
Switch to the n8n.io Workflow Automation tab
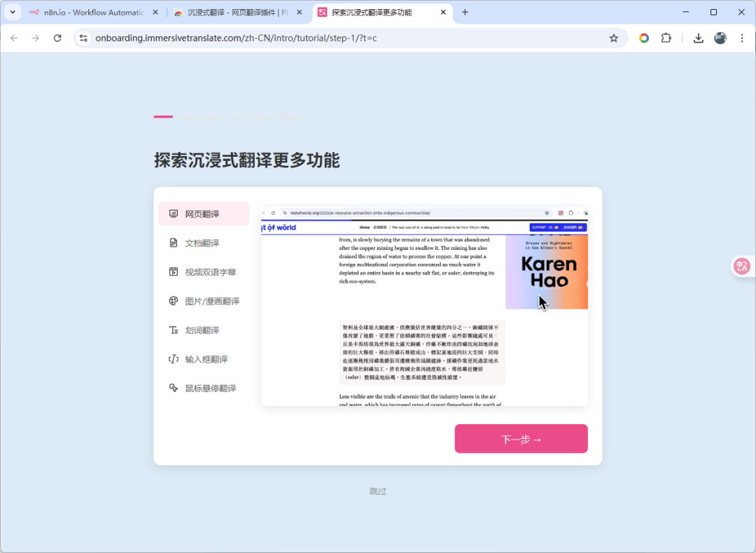point(94,13)
